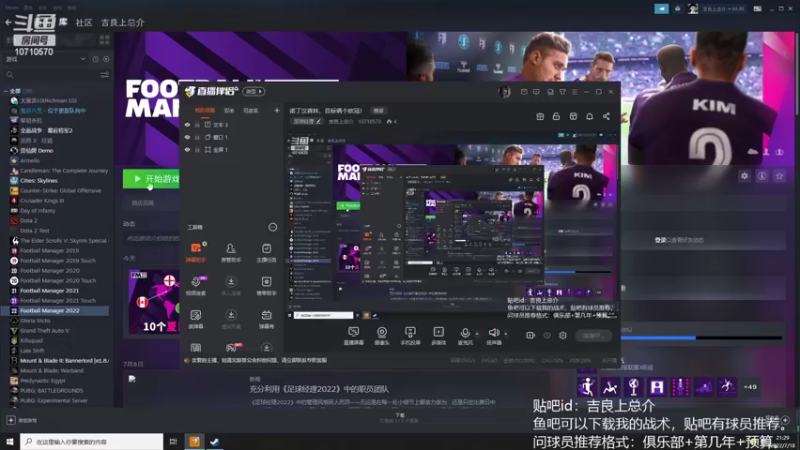The height and width of the screenshot is (450, 800).
Task: Open the user avatar in 直播伴侣 title bar
Action: coord(504,92)
